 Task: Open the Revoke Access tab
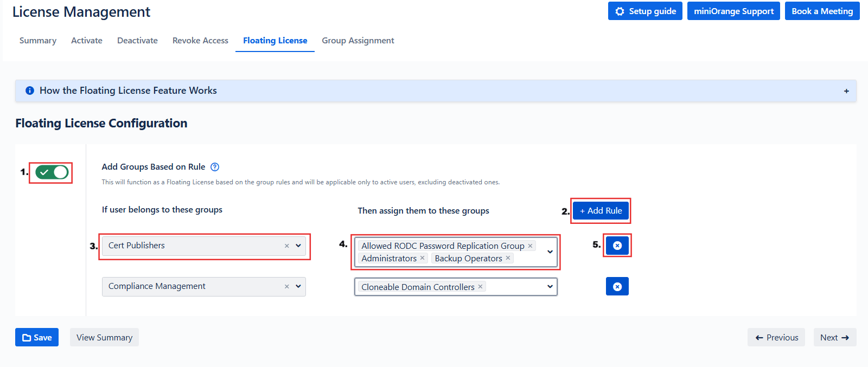pyautogui.click(x=200, y=41)
